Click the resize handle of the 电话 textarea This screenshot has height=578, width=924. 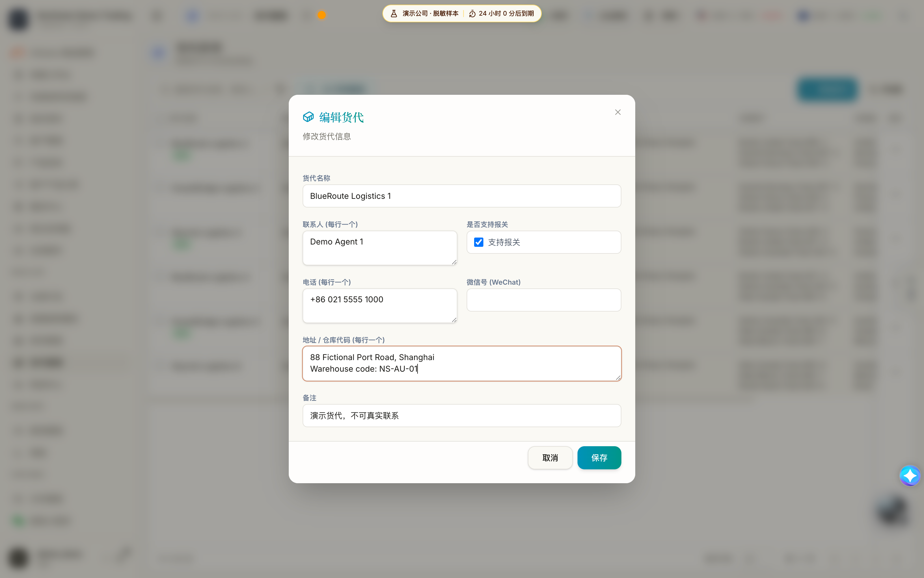pyautogui.click(x=454, y=320)
